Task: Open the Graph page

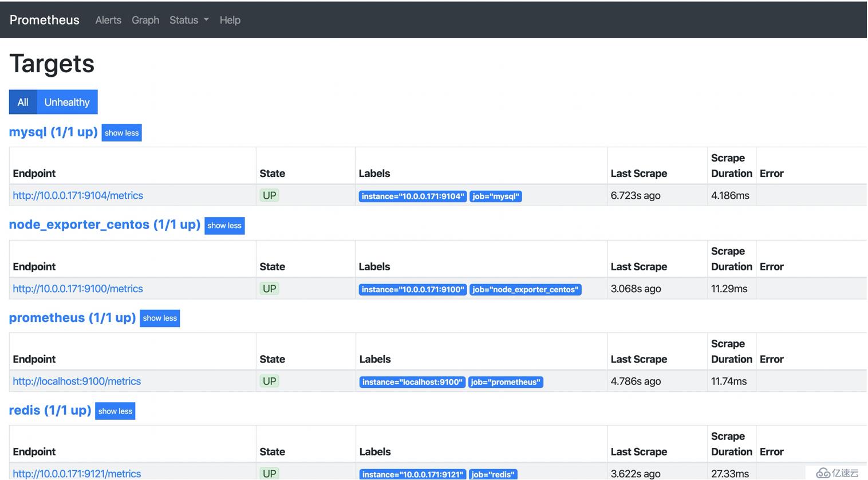Action: point(145,20)
